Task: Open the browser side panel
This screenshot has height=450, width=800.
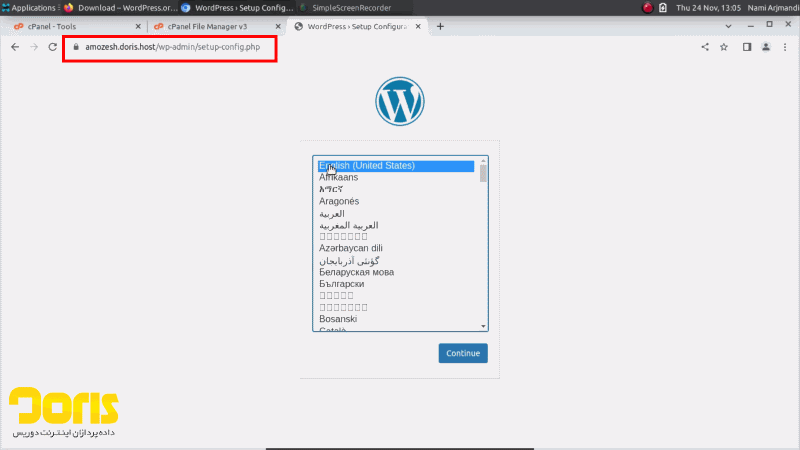Action: click(x=747, y=47)
